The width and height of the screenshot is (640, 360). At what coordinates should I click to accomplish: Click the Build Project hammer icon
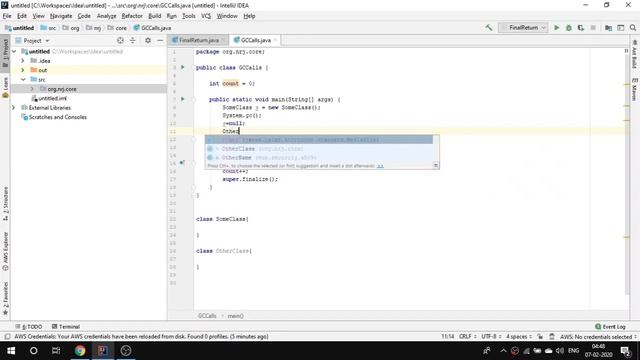pyautogui.click(x=489, y=28)
